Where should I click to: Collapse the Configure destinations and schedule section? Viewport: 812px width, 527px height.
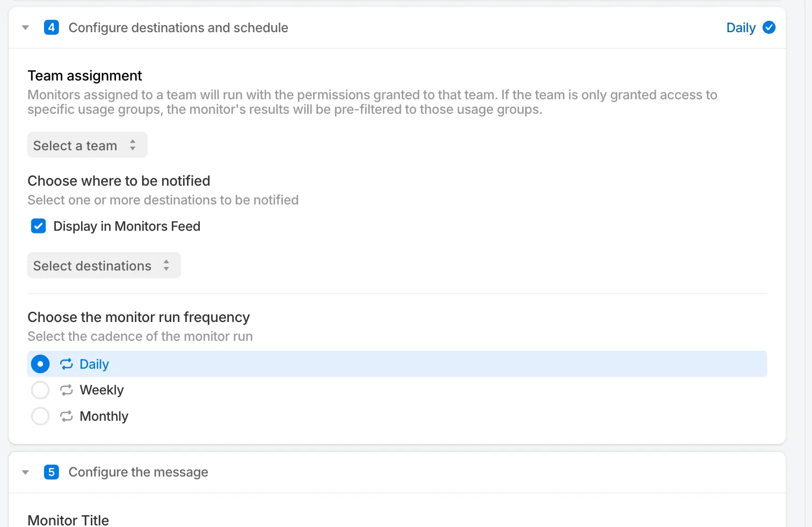point(25,28)
